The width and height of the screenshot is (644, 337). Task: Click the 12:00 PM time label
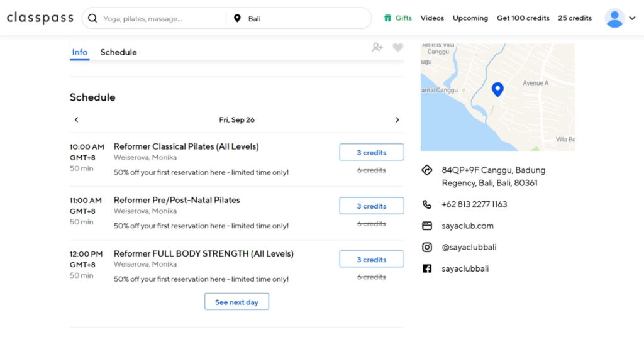86,253
